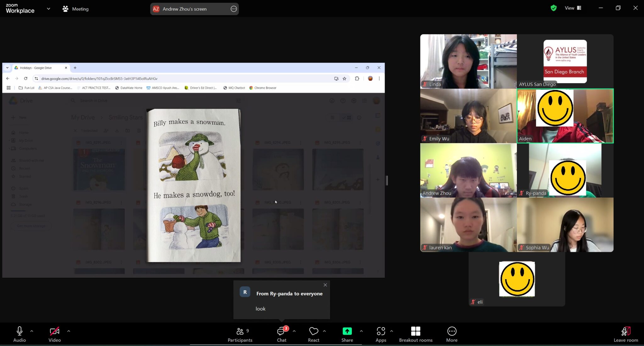Expand apps options arrow next to Apps
644x346 pixels.
pos(391,331)
